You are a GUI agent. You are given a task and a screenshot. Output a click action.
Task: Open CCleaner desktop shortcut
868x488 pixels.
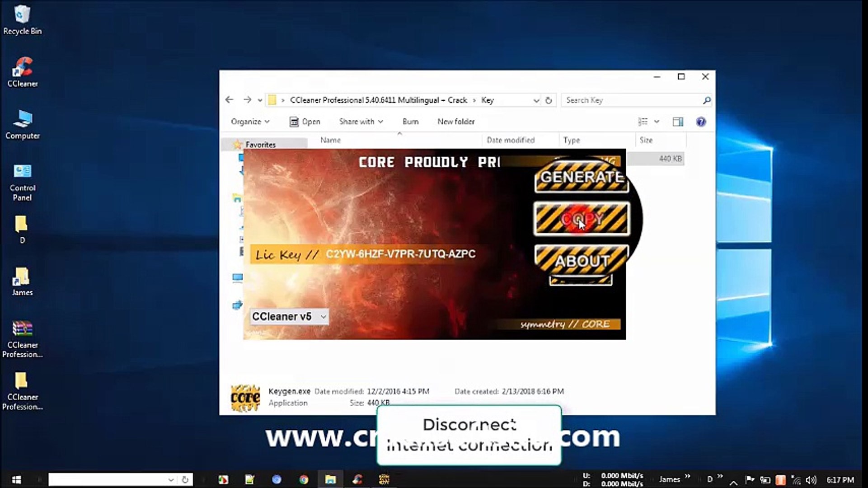tap(22, 72)
